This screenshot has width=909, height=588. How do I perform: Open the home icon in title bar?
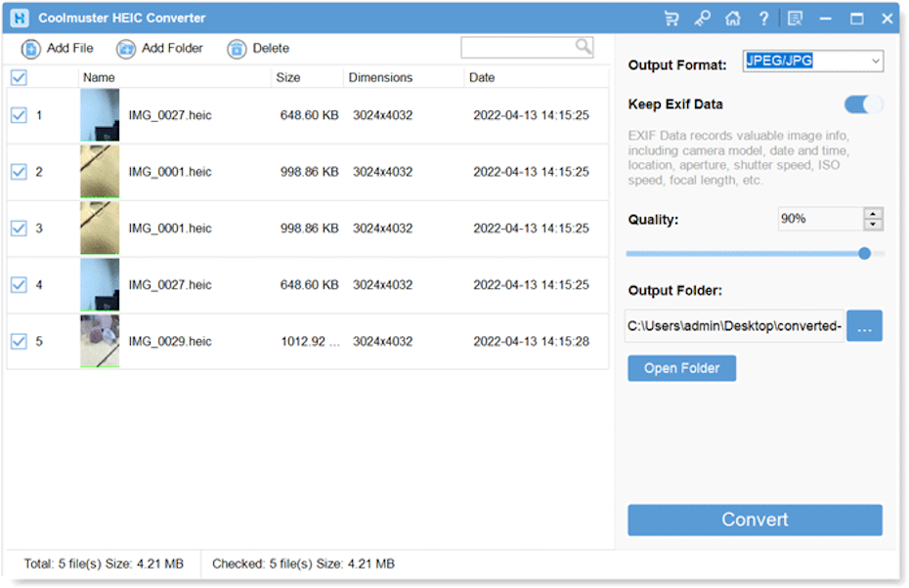point(733,19)
